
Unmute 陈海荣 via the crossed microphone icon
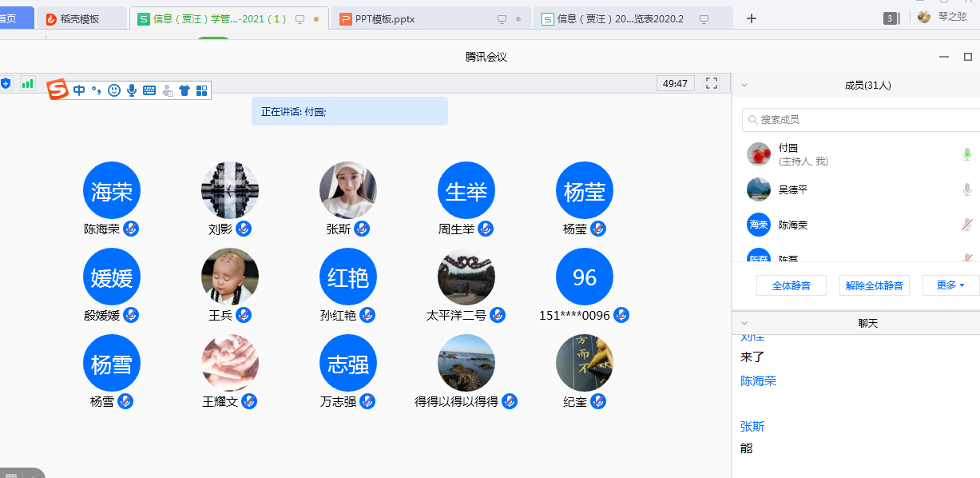coord(967,225)
